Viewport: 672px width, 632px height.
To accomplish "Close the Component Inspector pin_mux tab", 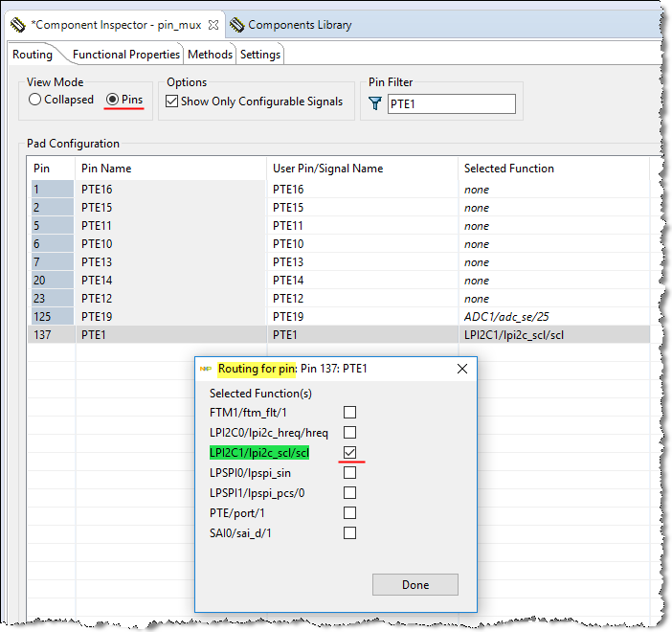I will pyautogui.click(x=213, y=25).
